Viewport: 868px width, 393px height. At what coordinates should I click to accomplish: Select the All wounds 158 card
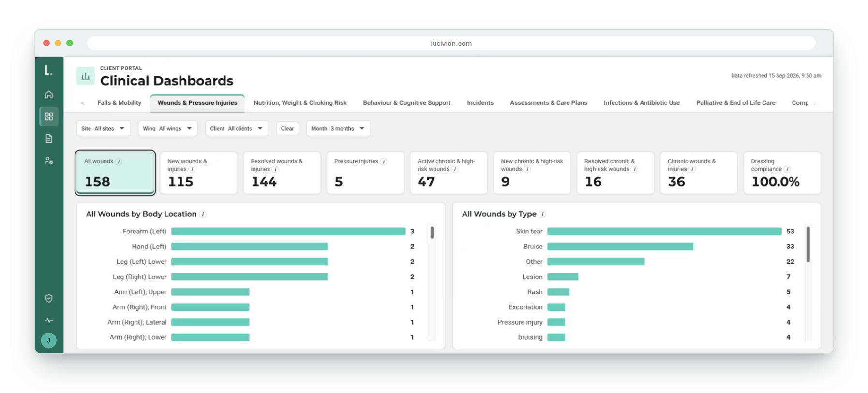(115, 173)
